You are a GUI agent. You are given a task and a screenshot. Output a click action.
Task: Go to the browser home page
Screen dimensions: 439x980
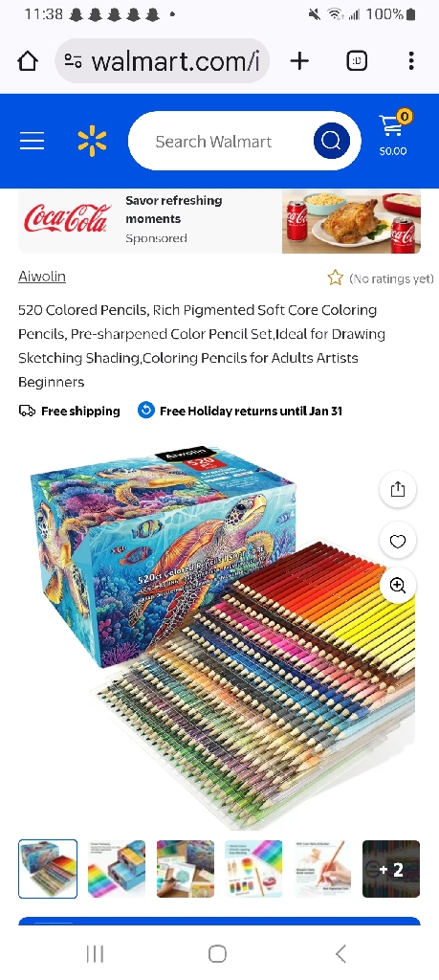pyautogui.click(x=28, y=60)
